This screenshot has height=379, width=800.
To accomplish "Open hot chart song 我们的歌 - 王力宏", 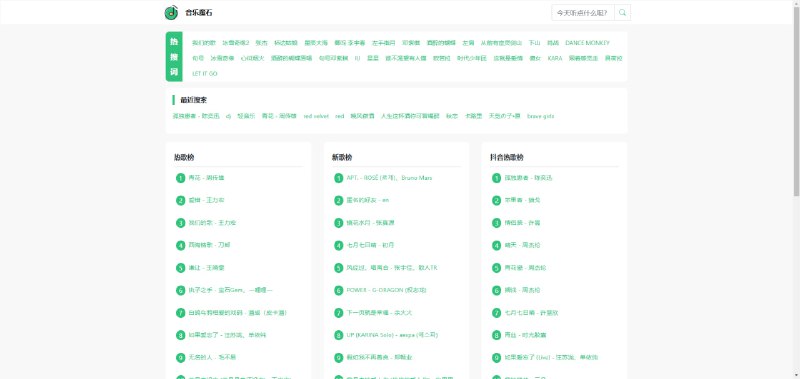I will pos(212,223).
